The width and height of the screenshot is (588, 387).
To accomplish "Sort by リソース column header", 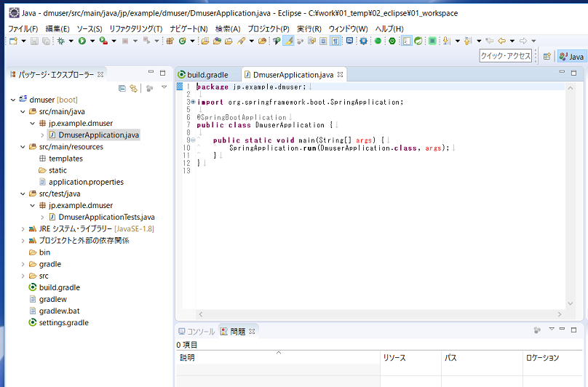I will [x=410, y=358].
